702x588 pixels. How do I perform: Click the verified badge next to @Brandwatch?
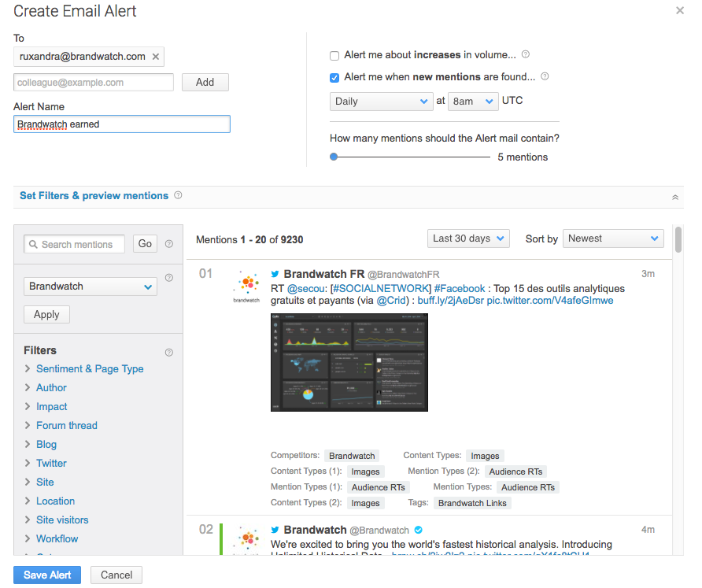point(418,530)
